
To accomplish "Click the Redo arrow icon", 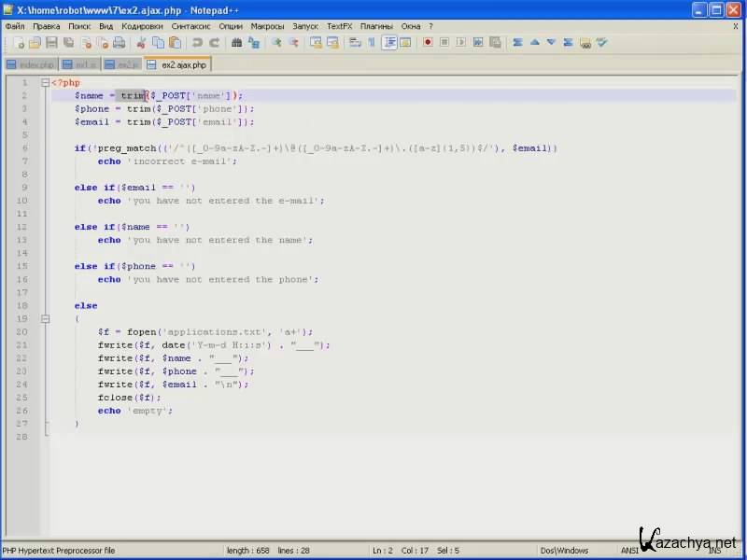I will click(x=214, y=42).
